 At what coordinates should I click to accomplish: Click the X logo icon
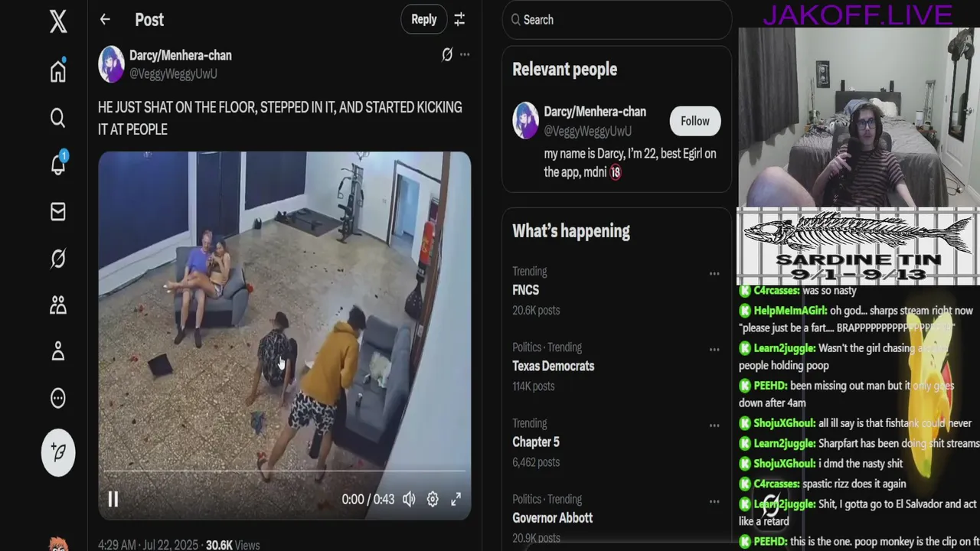click(x=58, y=21)
